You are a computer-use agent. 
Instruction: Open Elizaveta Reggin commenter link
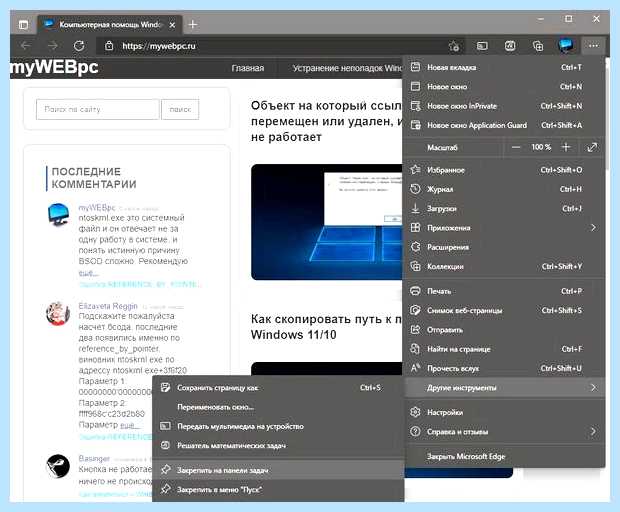pos(108,306)
